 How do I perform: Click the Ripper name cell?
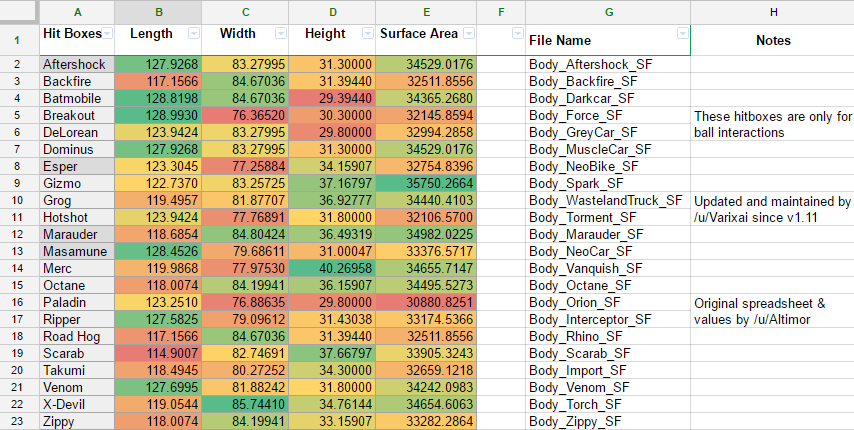(x=77, y=320)
